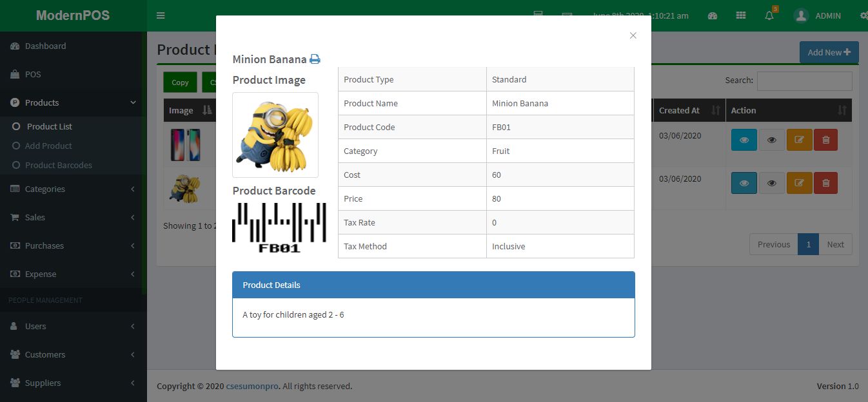868x402 pixels.
Task: Click the "Standard" product type value
Action: [509, 80]
